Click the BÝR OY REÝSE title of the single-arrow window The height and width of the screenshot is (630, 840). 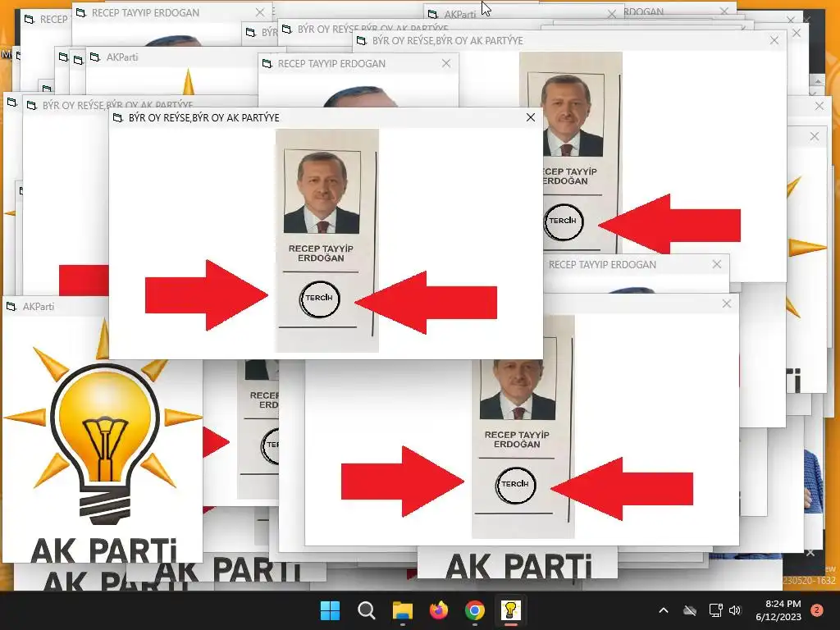448,41
